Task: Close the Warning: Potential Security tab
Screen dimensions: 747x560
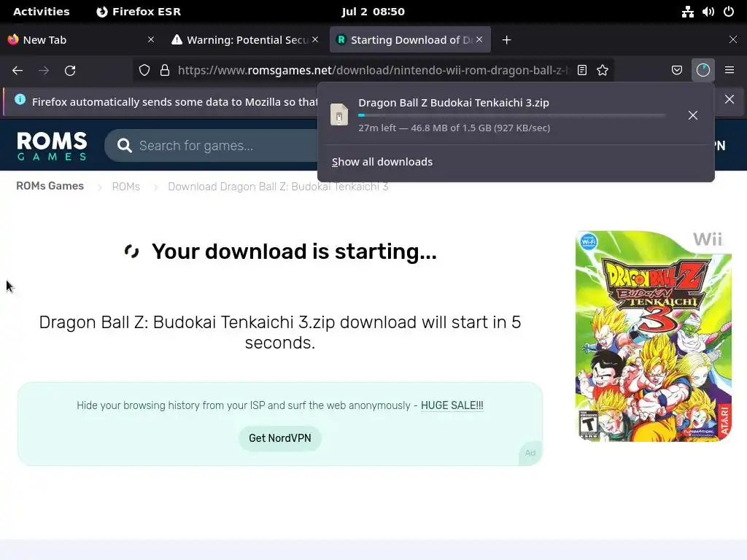Action: pyautogui.click(x=315, y=39)
